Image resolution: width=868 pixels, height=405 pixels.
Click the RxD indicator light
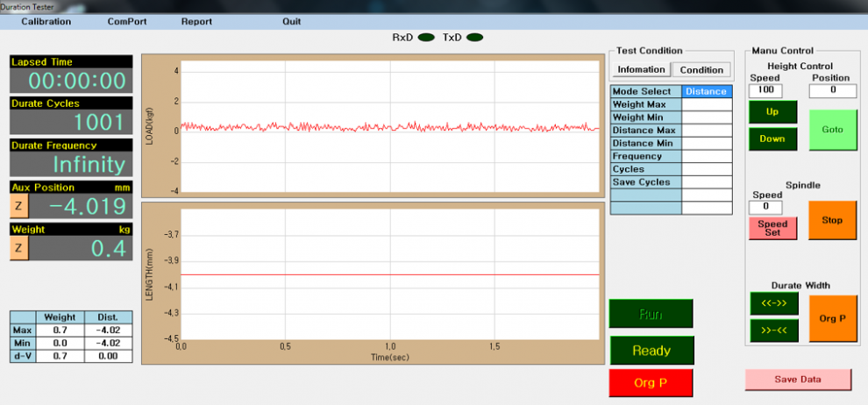coord(426,38)
